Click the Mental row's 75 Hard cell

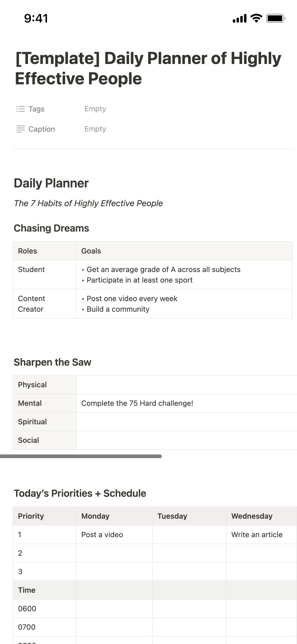tap(137, 403)
